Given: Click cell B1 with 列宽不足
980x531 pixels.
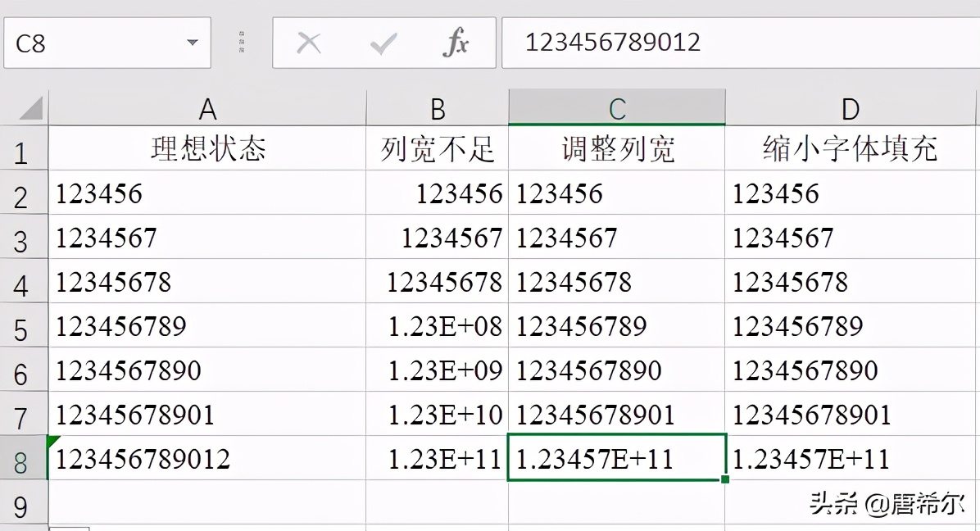Looking at the screenshot, I should coord(438,148).
